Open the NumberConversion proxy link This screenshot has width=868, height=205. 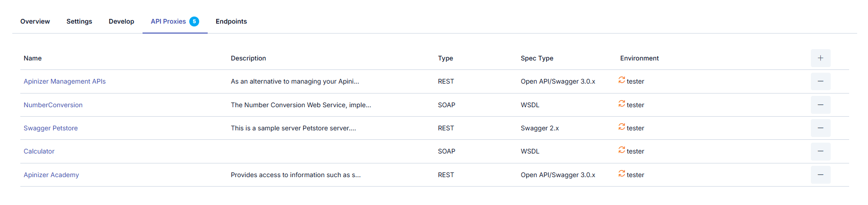pos(53,105)
